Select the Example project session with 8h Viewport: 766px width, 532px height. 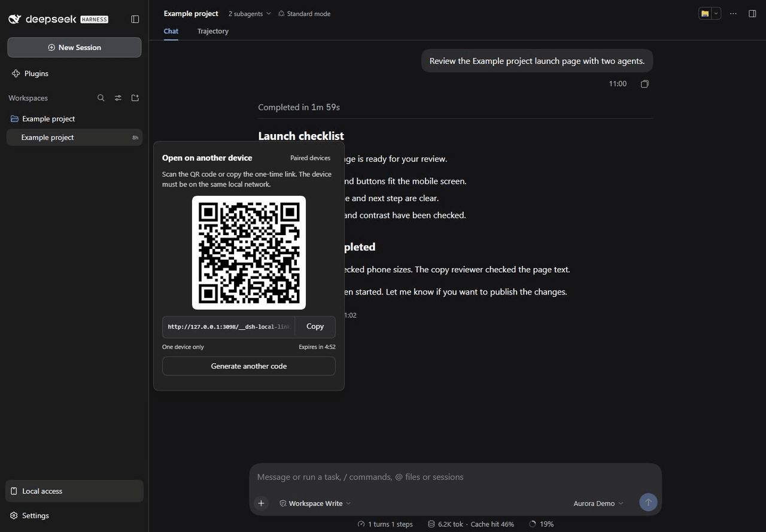coord(74,137)
